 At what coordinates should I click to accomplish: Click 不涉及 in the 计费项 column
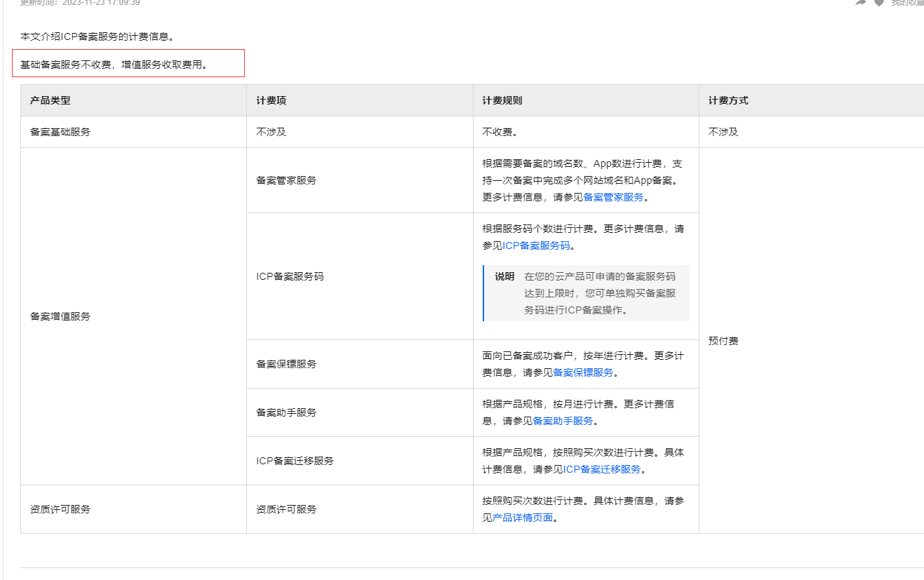[360, 132]
